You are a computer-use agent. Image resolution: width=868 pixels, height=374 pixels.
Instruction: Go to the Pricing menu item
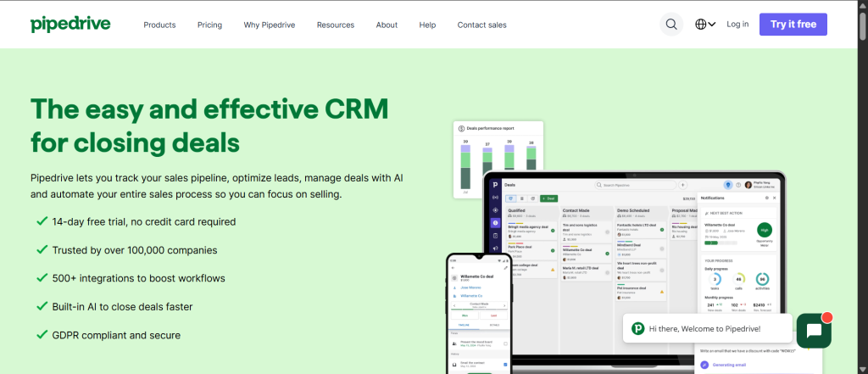pos(209,25)
